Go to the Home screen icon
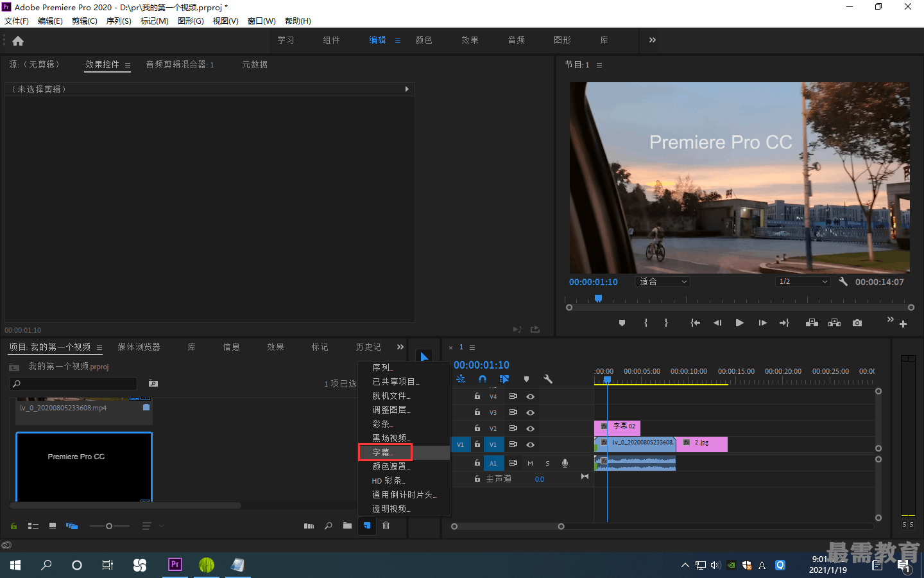The width and height of the screenshot is (924, 578). click(x=18, y=41)
